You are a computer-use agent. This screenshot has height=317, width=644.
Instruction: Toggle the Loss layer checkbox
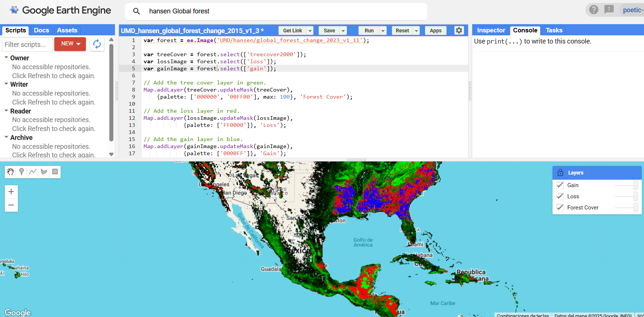pyautogui.click(x=560, y=196)
